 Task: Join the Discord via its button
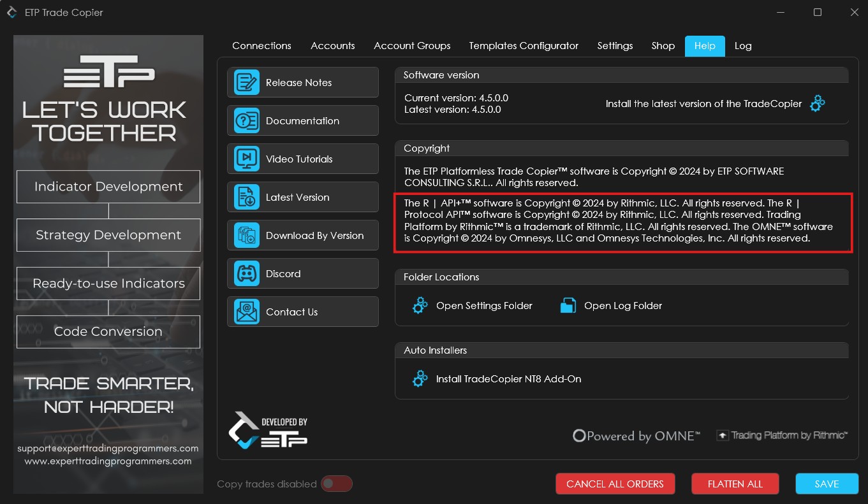(x=303, y=273)
